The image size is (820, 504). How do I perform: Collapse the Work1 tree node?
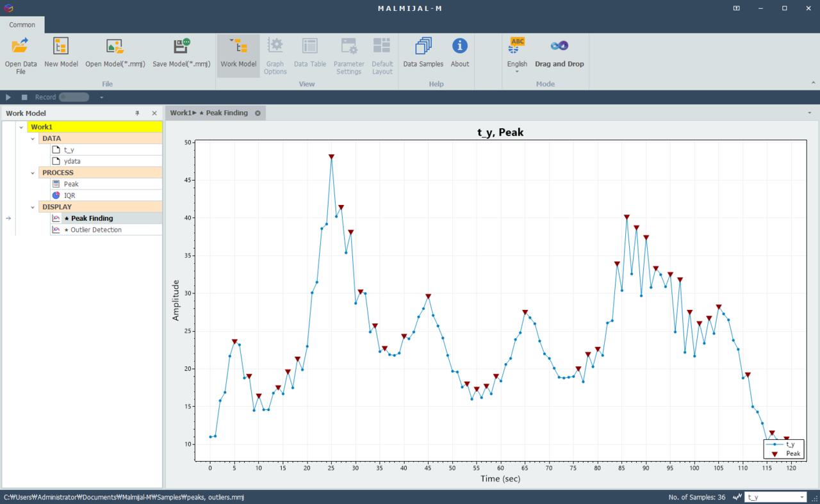[21, 127]
